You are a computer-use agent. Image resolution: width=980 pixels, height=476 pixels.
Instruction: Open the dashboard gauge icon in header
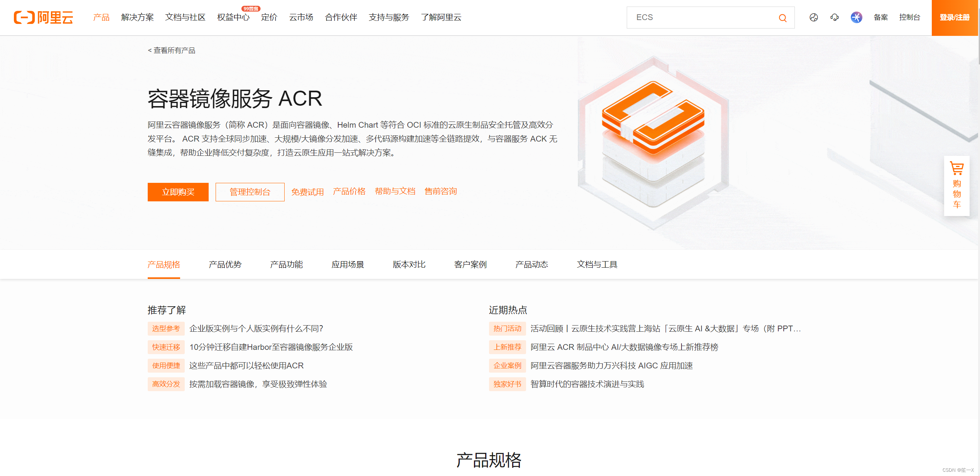point(813,17)
